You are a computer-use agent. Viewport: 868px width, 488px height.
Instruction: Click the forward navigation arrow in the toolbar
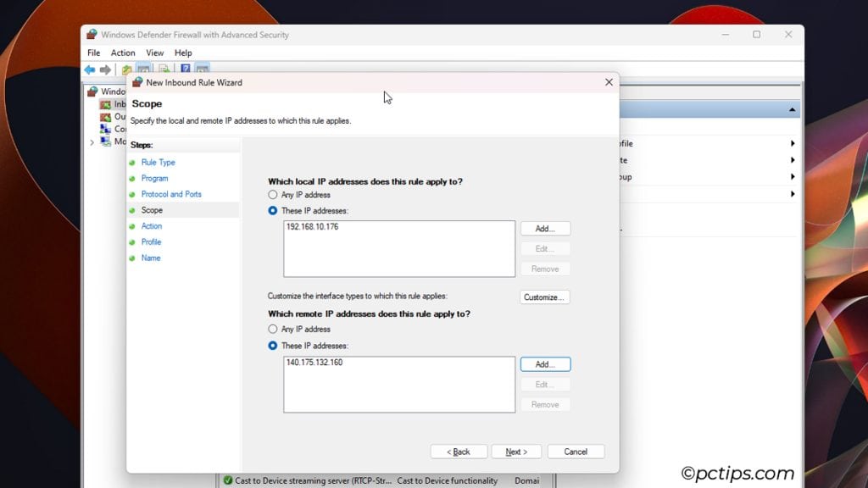(104, 69)
